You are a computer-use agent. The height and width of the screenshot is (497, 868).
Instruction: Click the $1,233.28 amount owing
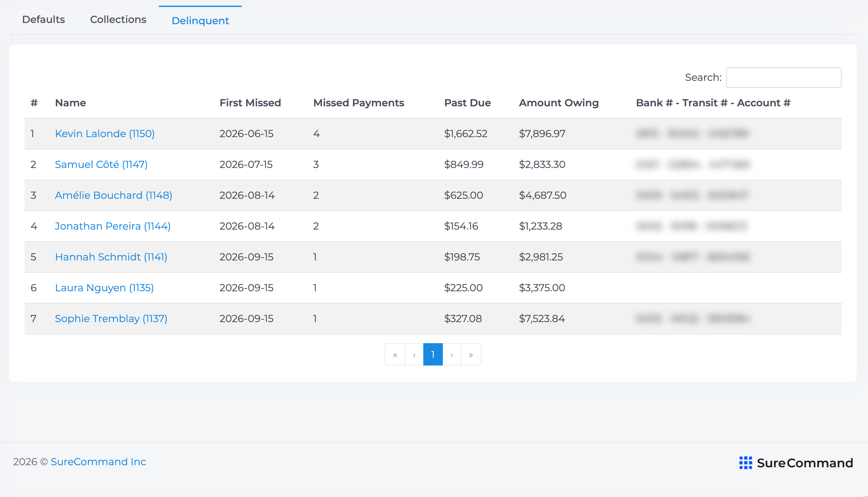click(x=540, y=226)
